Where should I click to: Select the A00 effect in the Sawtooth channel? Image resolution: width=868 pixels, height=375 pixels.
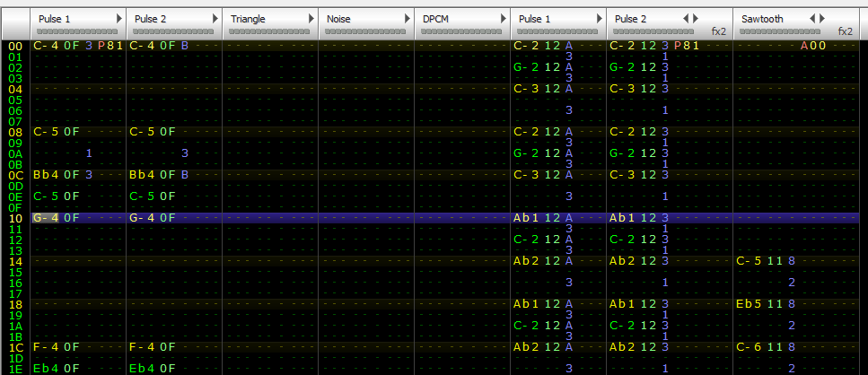click(813, 46)
